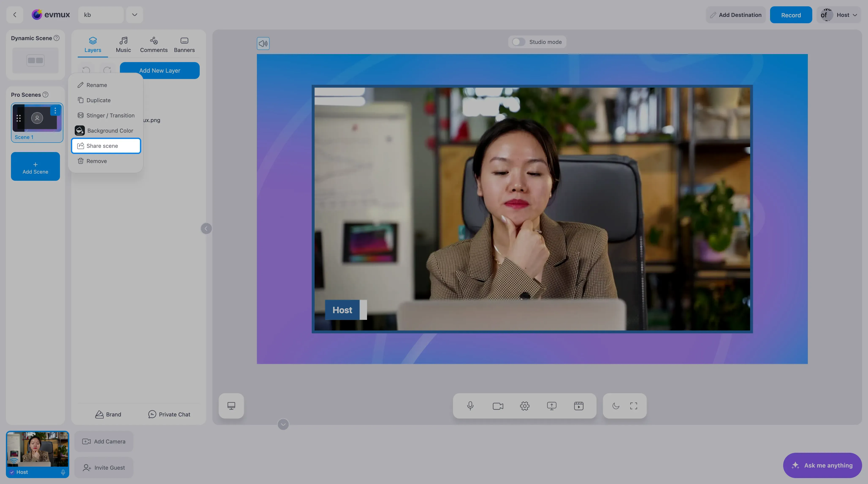Click the Add Scene button
The width and height of the screenshot is (868, 484).
(x=35, y=166)
